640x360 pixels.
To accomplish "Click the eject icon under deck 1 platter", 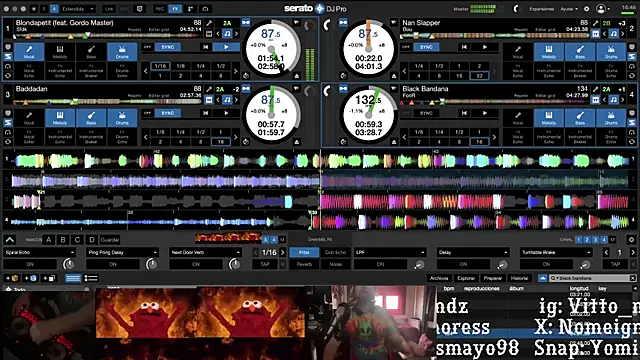I will coord(297,76).
